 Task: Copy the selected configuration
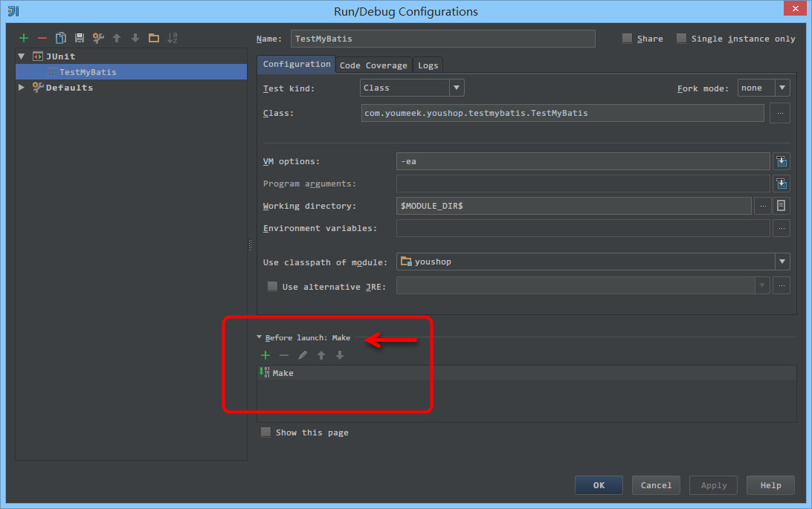point(60,38)
